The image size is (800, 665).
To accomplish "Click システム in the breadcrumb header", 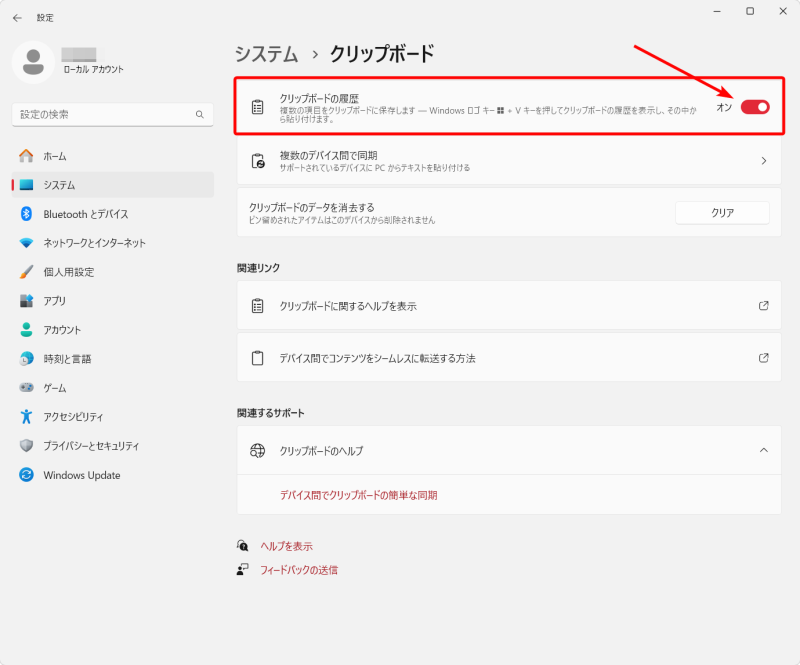I will coord(266,54).
